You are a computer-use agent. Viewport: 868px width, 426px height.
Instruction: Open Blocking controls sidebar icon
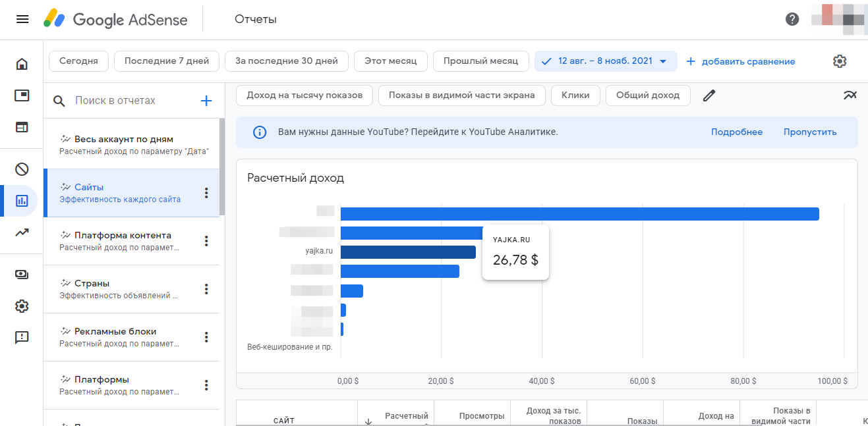(x=22, y=169)
